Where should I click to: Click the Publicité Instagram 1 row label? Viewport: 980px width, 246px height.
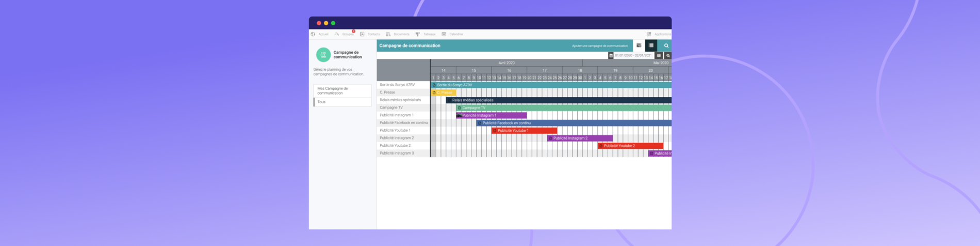(397, 115)
